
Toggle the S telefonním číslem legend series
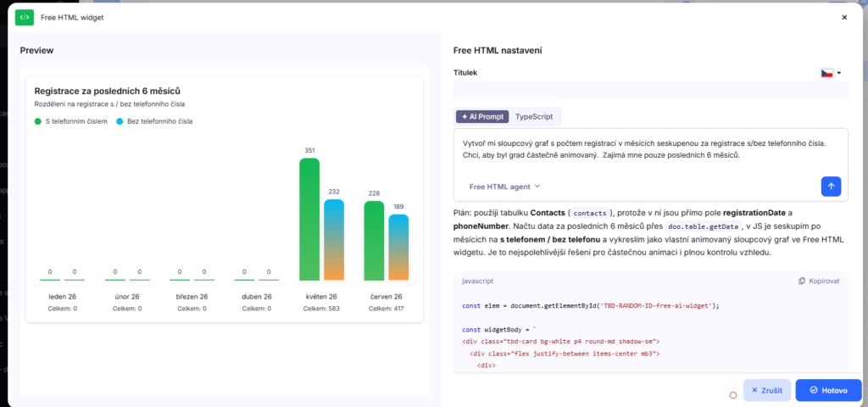click(x=70, y=120)
